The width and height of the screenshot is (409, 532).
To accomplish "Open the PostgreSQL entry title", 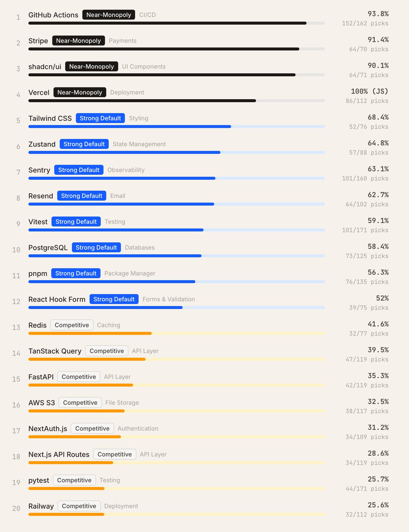I will click(48, 248).
